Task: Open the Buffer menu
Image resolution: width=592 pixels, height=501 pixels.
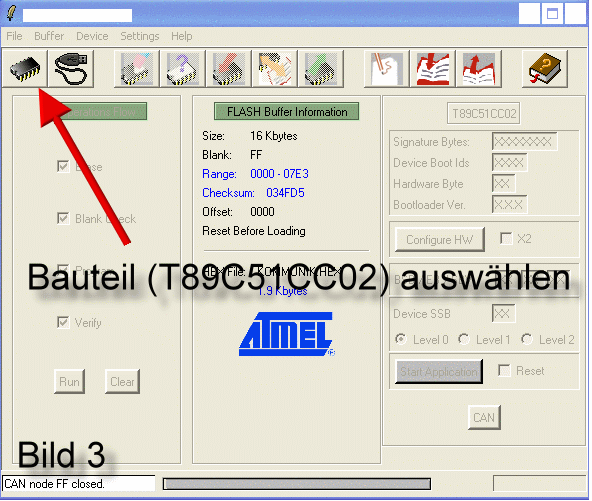Action: (x=49, y=36)
